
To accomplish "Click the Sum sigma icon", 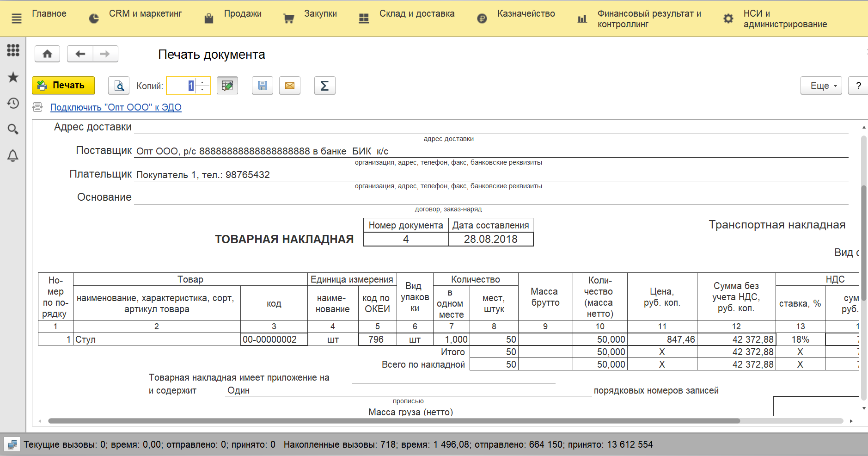I will [324, 86].
